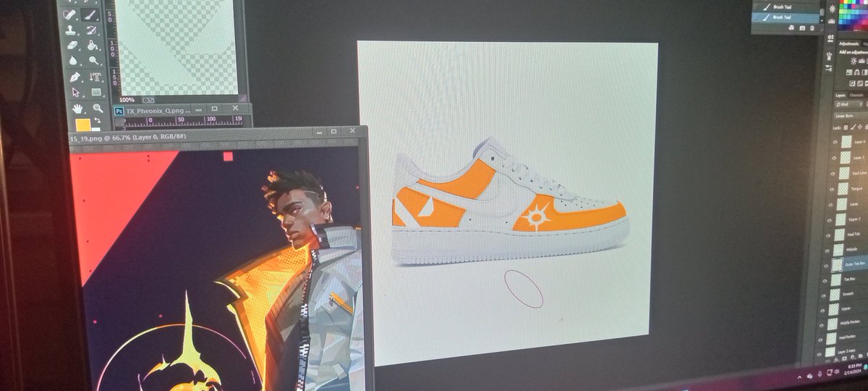Open the orange foreground color swatch
This screenshot has width=868, height=391.
pyautogui.click(x=84, y=125)
